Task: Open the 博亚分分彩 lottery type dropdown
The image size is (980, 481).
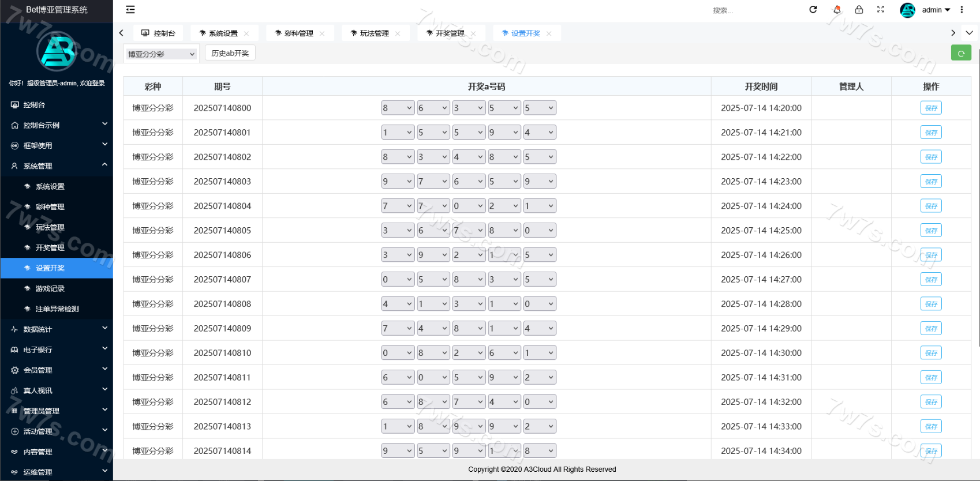Action: [x=161, y=54]
